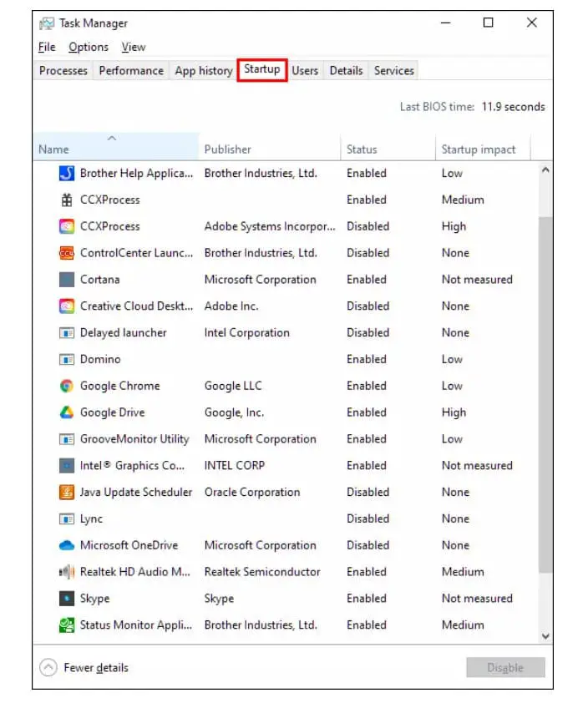Sort by the Status column header

click(x=388, y=147)
